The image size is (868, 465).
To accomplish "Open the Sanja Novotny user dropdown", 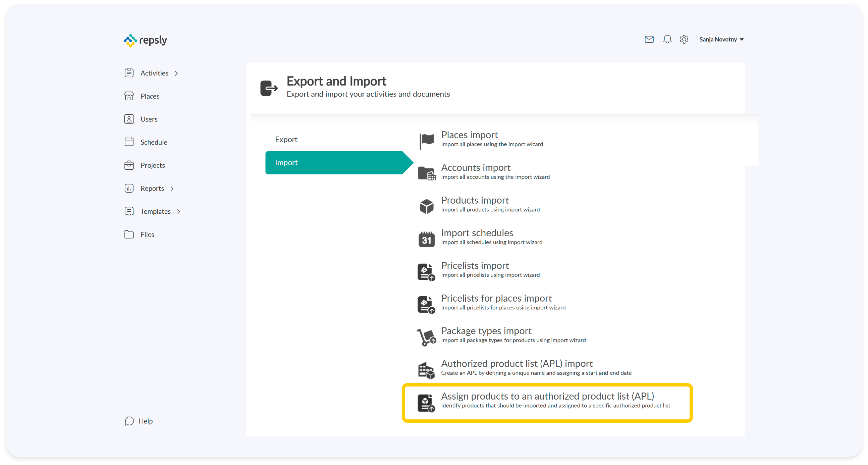I will point(721,40).
